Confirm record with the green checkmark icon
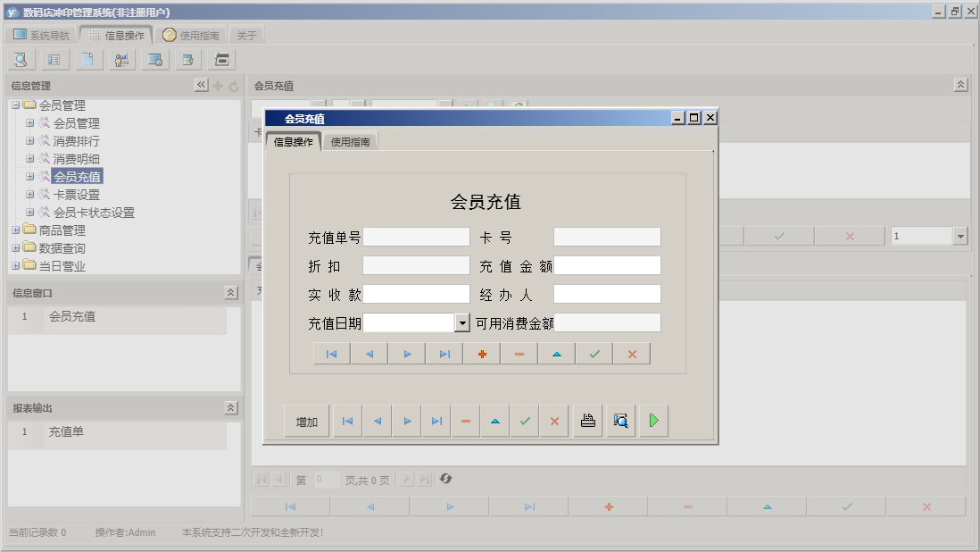 594,354
